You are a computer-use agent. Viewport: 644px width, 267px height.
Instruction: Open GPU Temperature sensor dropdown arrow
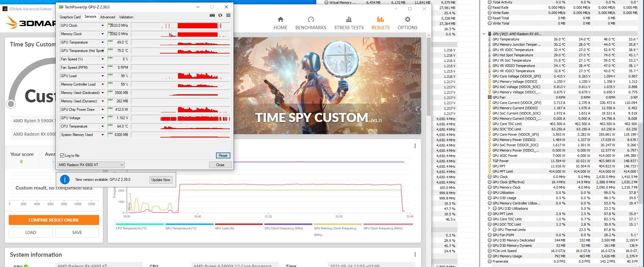point(102,42)
